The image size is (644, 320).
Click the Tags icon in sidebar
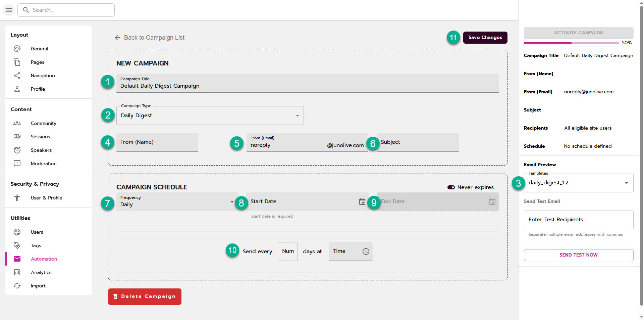click(17, 245)
